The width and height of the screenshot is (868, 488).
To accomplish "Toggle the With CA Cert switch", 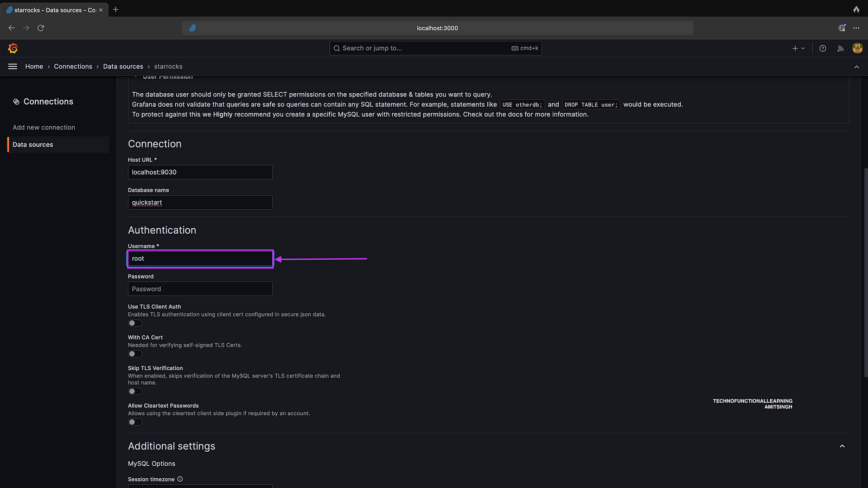I will click(x=135, y=354).
